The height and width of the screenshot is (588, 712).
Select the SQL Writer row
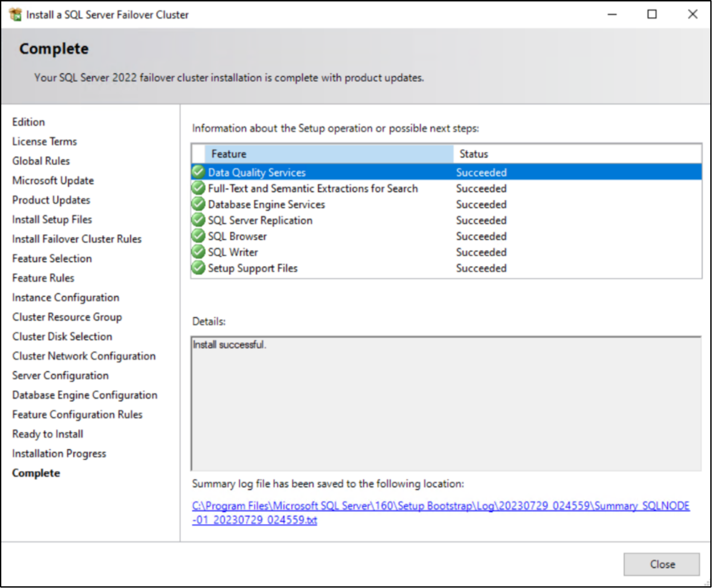click(x=446, y=252)
